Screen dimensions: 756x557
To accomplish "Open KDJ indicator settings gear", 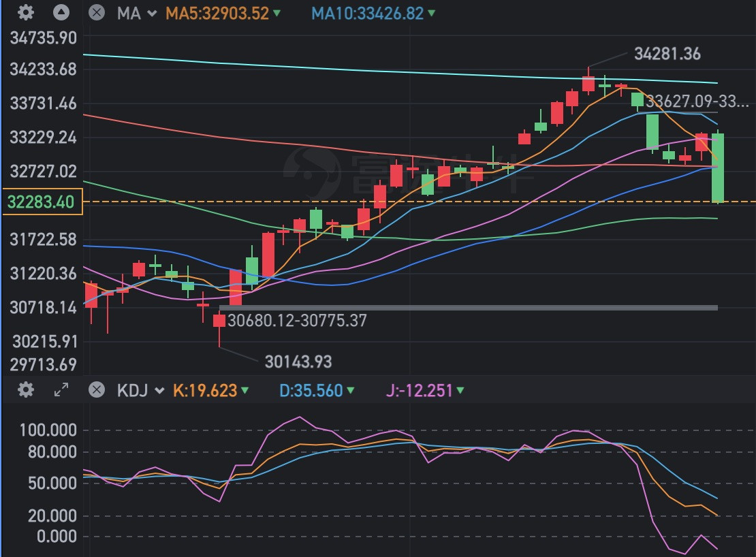I will 26,390.
